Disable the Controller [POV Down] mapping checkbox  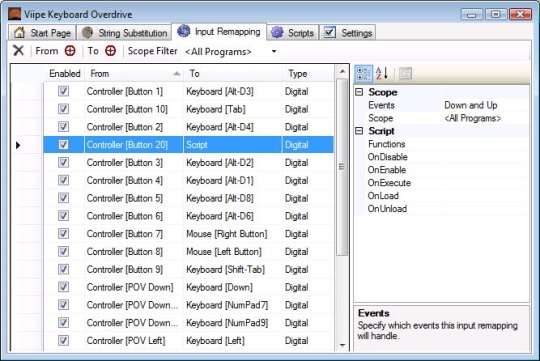(x=63, y=287)
